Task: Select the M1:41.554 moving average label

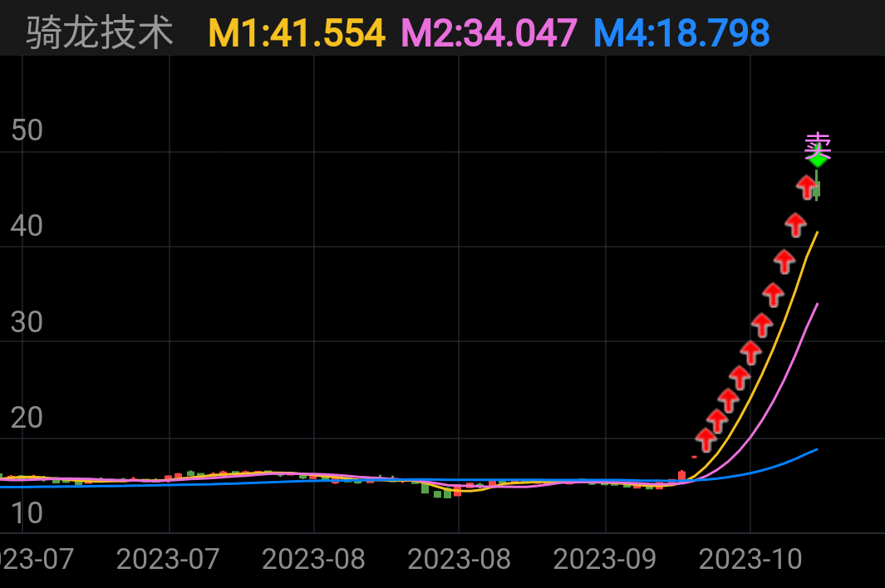Action: point(297,33)
